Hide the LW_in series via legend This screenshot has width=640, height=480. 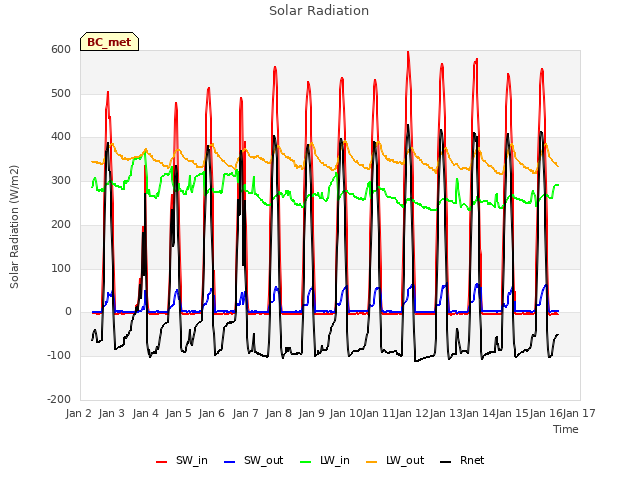(325, 460)
